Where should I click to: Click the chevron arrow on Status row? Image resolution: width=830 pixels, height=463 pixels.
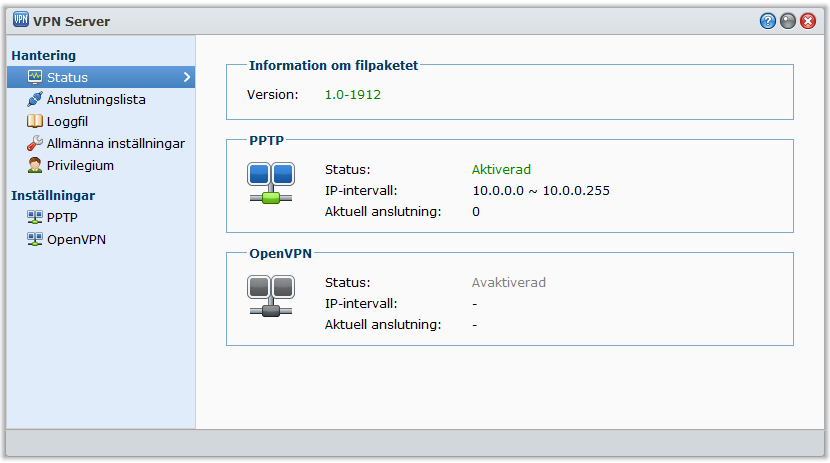point(187,77)
